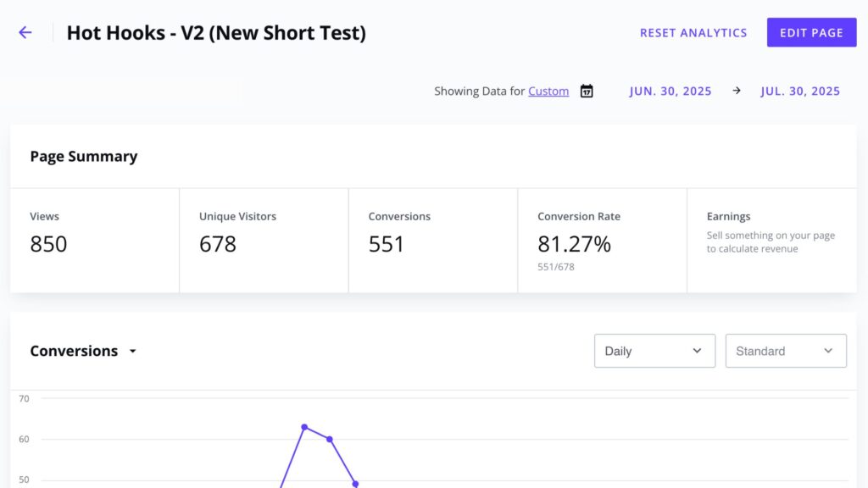Click the Earnings sell something message

[x=771, y=241]
